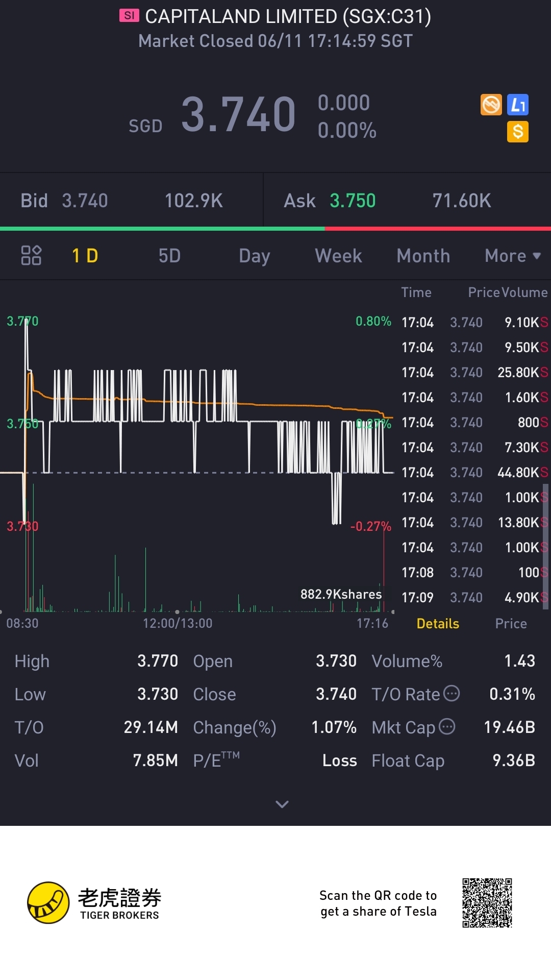Tap the T/O Rate value 0.31%

point(512,694)
